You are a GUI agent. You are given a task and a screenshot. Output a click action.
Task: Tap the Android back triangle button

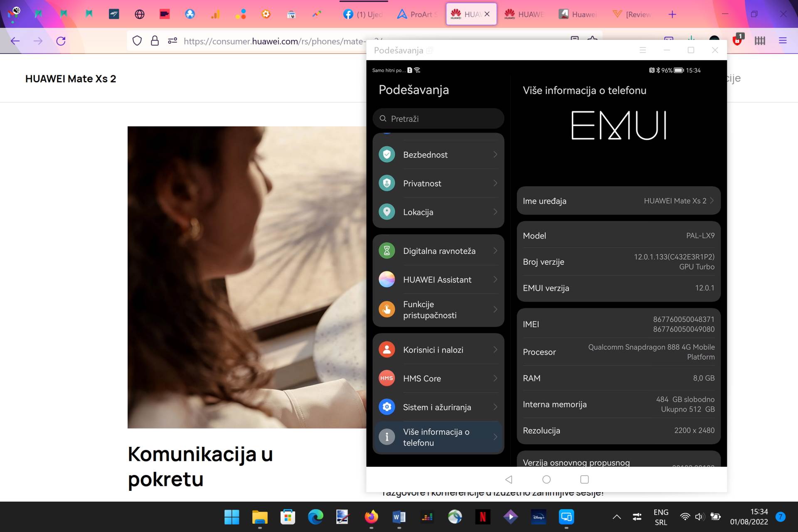click(x=509, y=479)
